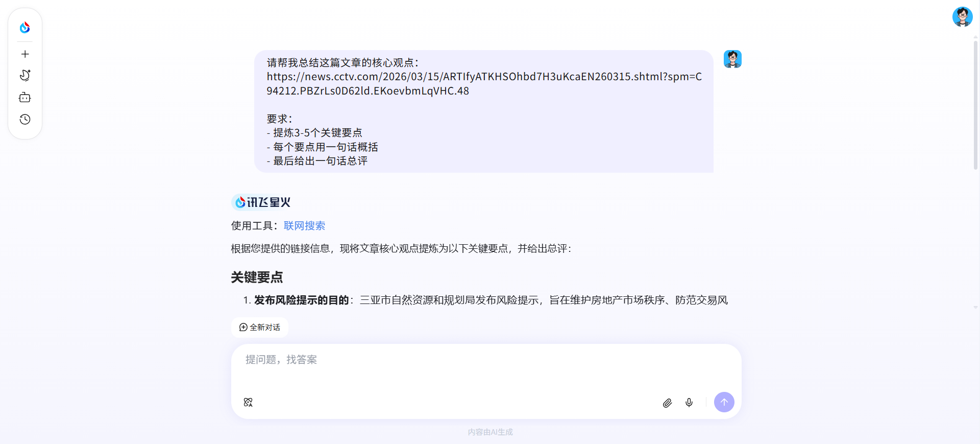Click the Spark flame logo in sidebar

(24, 28)
